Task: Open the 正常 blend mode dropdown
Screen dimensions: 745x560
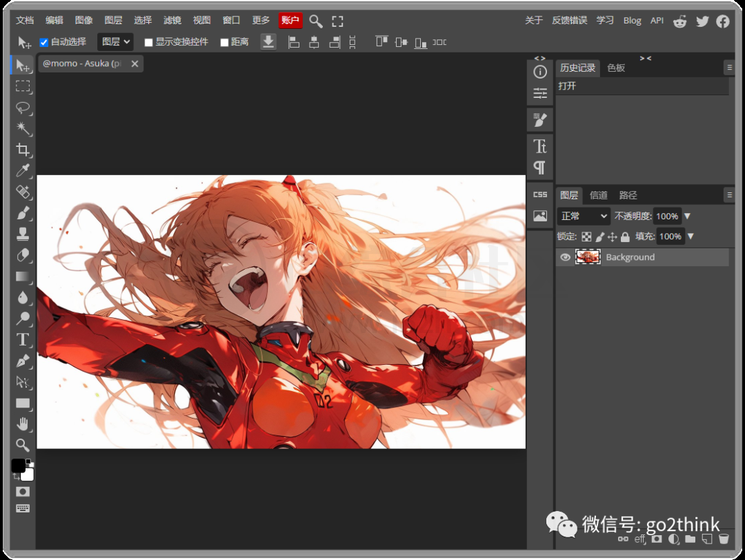Action: (584, 216)
